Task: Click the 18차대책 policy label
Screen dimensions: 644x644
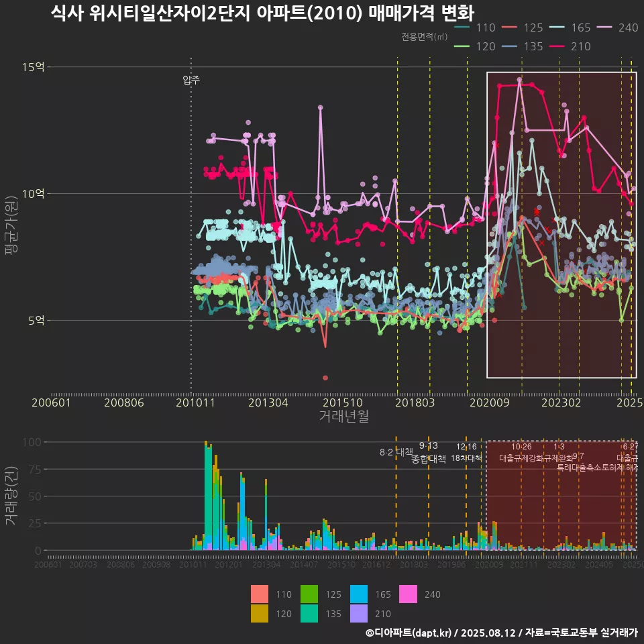Action: point(467,458)
